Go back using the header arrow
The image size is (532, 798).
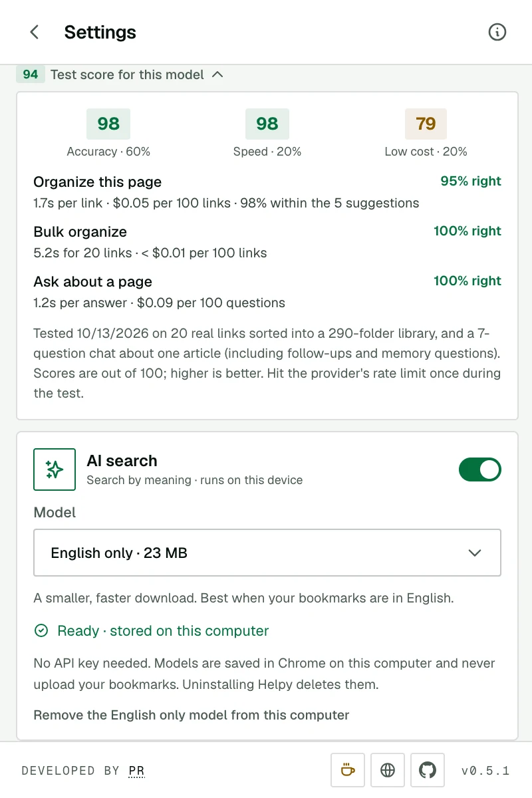click(x=35, y=32)
